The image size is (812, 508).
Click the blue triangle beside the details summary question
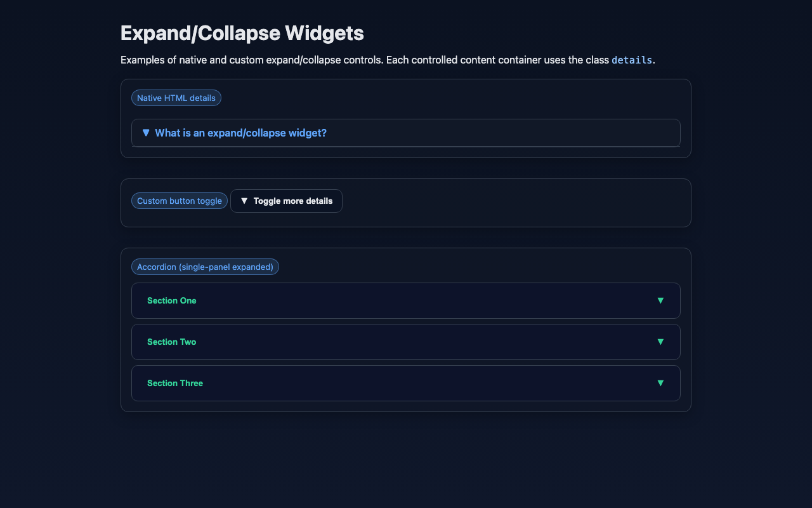(x=146, y=133)
